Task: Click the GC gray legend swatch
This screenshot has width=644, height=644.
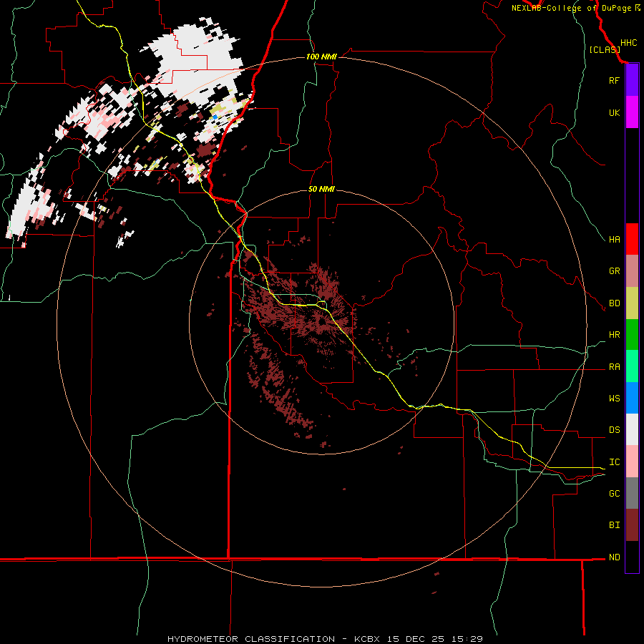Action: (x=632, y=493)
